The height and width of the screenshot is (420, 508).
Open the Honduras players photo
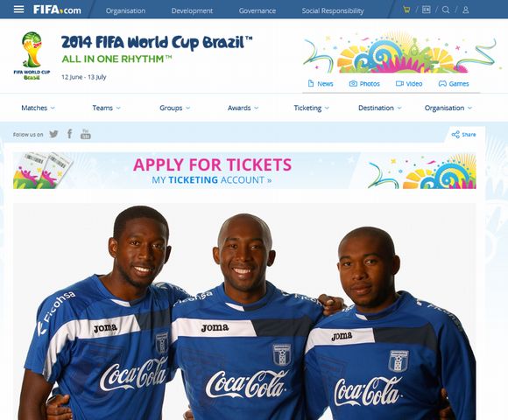(x=244, y=311)
